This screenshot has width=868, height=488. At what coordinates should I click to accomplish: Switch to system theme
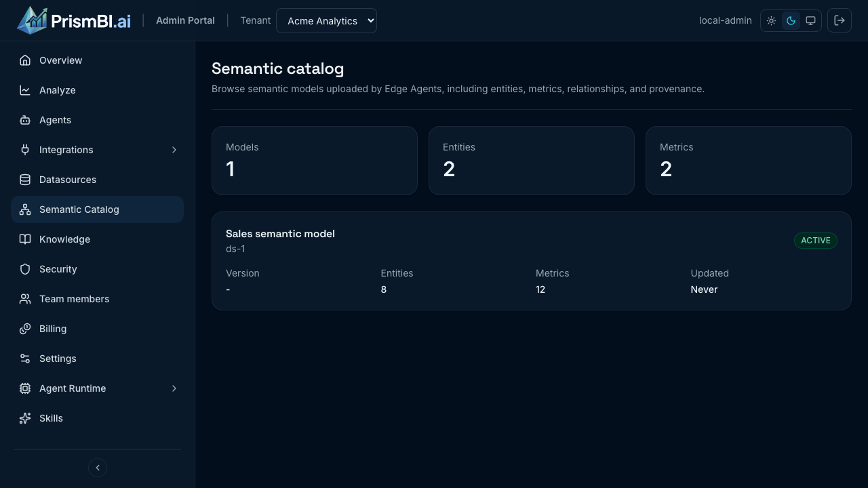(810, 21)
